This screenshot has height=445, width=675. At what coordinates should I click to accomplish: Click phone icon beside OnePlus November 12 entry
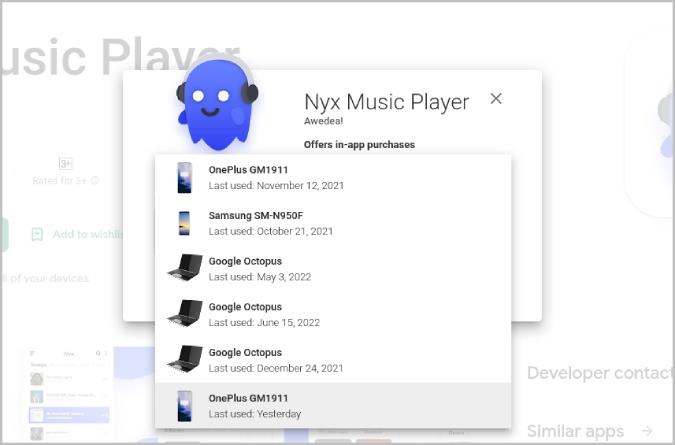click(184, 177)
